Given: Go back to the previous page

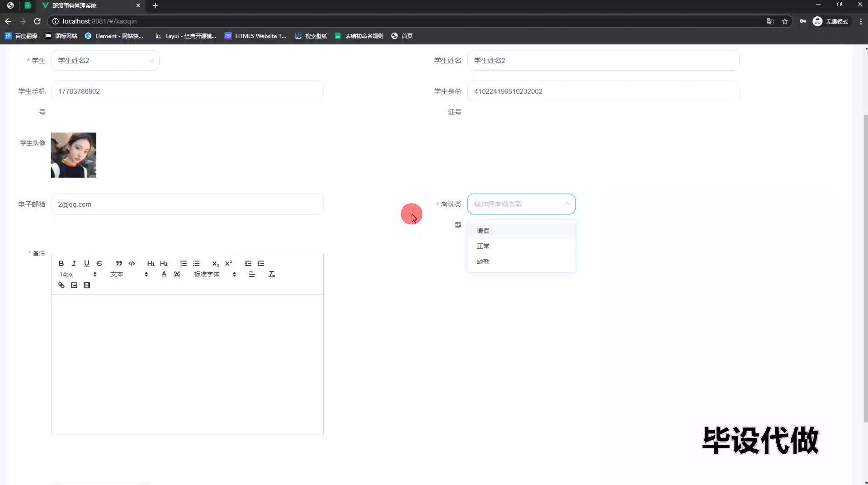Looking at the screenshot, I should click(8, 21).
